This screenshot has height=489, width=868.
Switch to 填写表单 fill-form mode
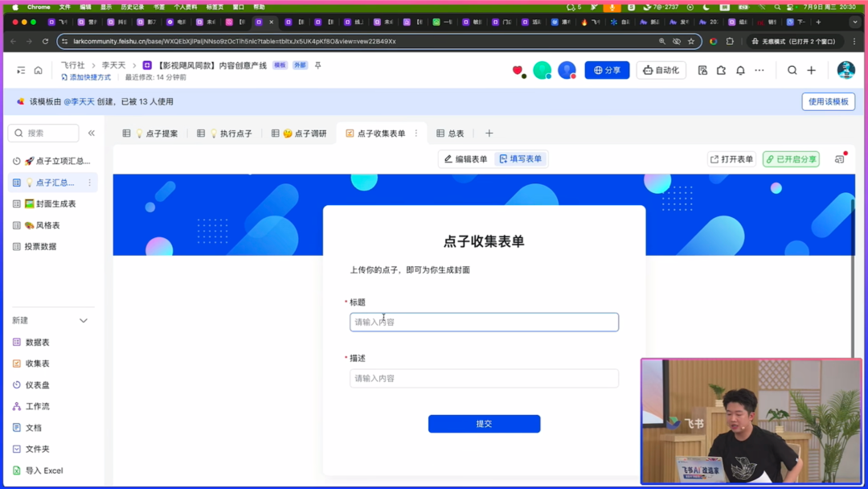pyautogui.click(x=520, y=159)
